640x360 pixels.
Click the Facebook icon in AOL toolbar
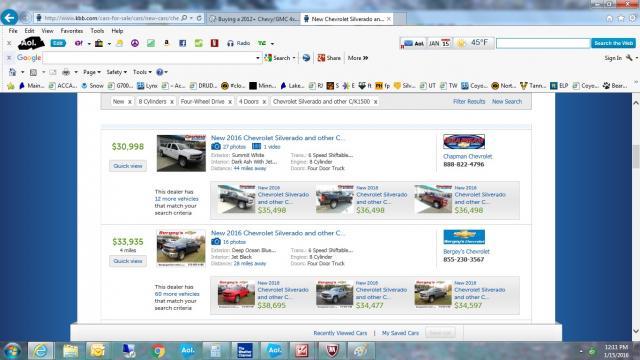tap(182, 43)
